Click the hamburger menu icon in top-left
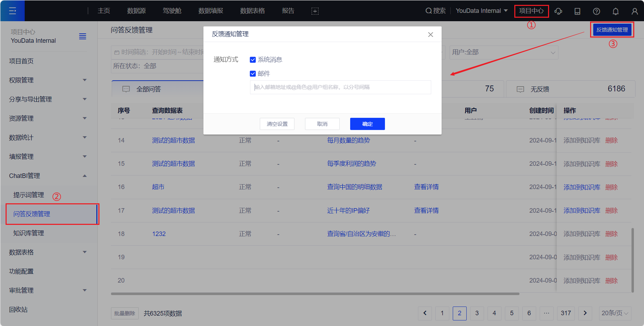This screenshot has height=326, width=644. (x=13, y=11)
